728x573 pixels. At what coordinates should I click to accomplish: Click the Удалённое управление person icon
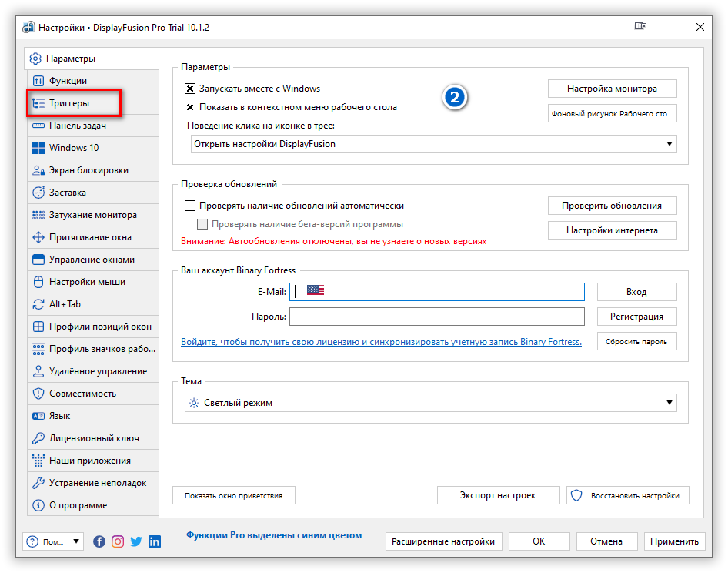38,371
